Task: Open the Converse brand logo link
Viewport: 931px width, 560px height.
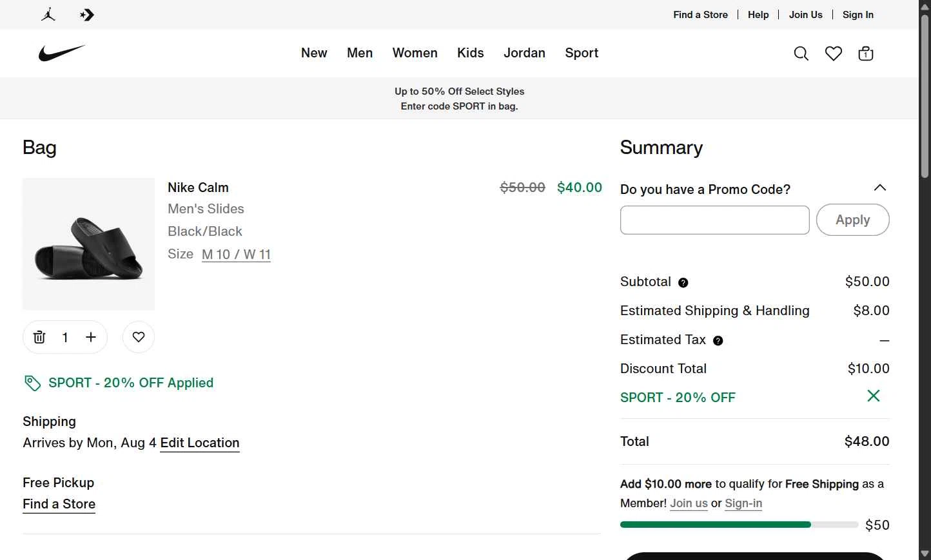Action: [x=87, y=15]
